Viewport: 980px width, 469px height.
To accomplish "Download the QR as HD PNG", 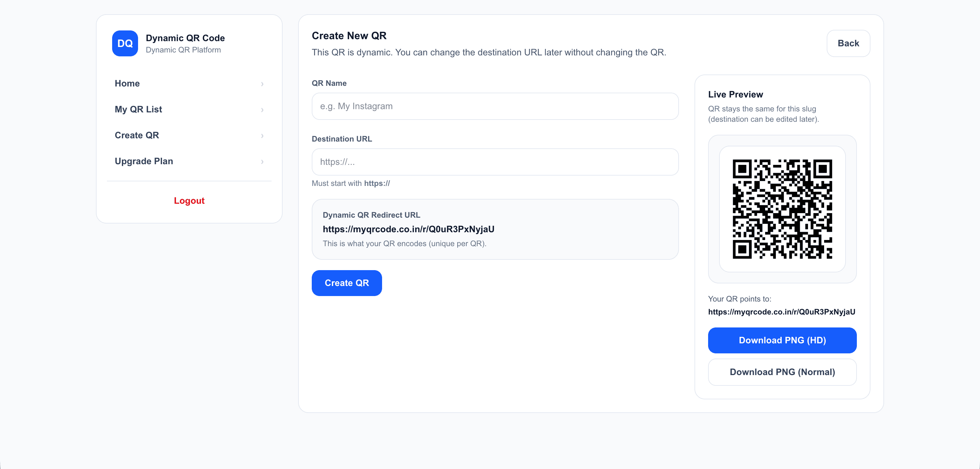I will point(782,340).
